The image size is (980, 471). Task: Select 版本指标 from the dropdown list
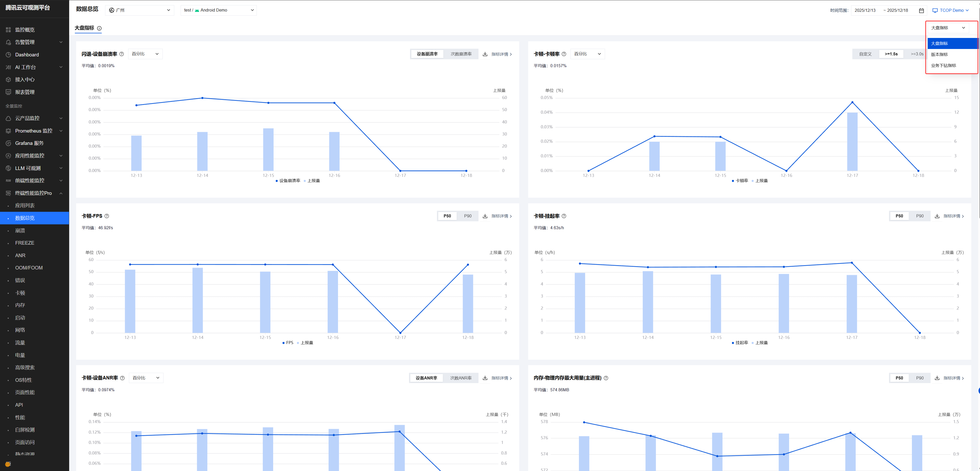[x=939, y=54]
